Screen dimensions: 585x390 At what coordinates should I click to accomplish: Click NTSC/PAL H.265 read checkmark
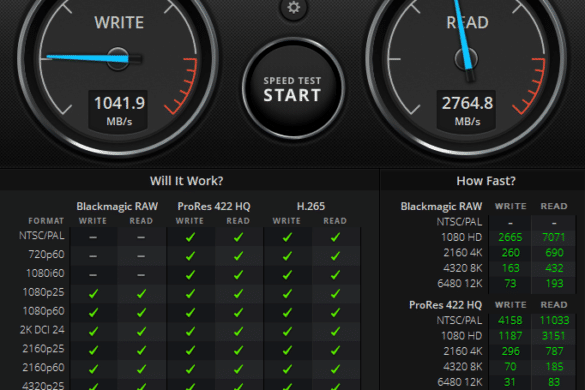335,237
